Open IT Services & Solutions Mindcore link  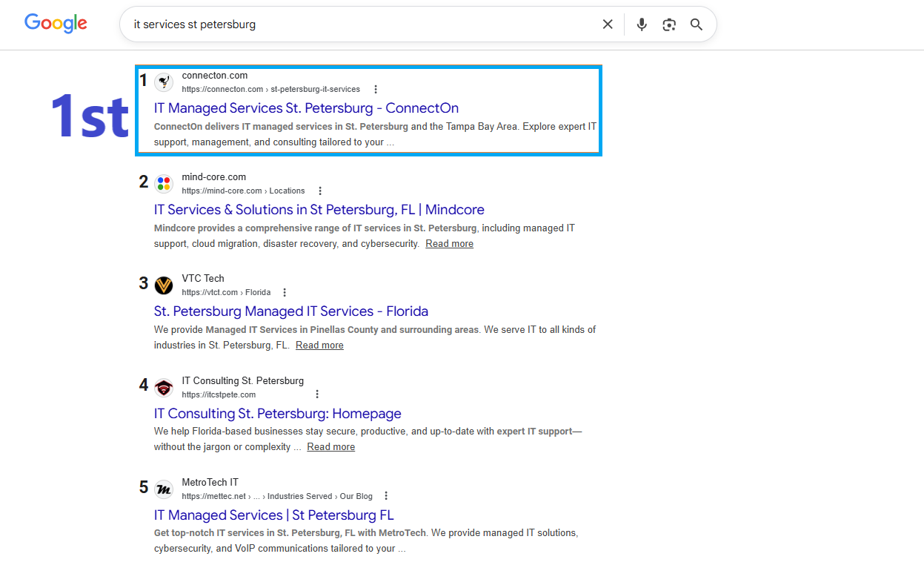point(319,210)
